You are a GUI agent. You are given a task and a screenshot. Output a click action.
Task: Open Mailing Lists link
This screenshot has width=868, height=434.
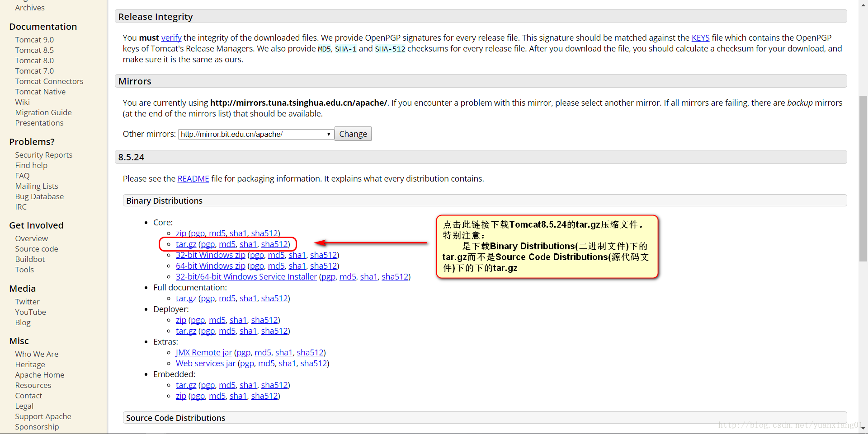37,186
